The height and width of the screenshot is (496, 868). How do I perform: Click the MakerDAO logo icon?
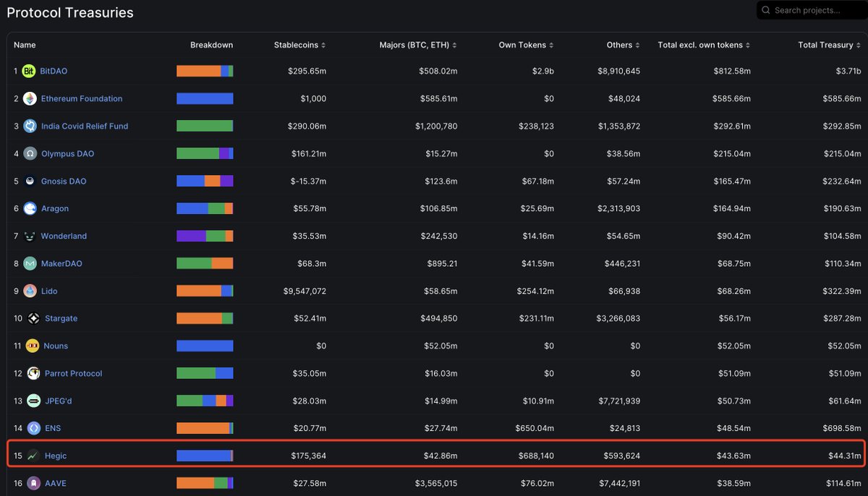pyautogui.click(x=29, y=263)
